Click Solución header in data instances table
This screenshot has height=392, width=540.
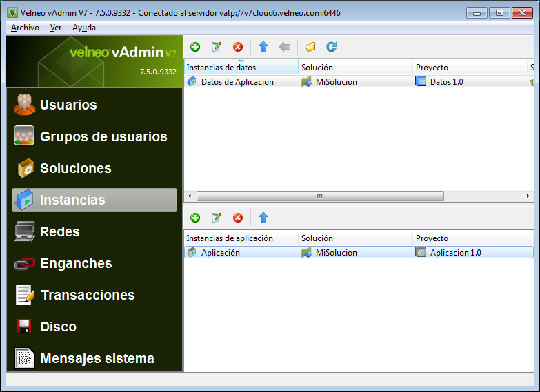coord(355,67)
